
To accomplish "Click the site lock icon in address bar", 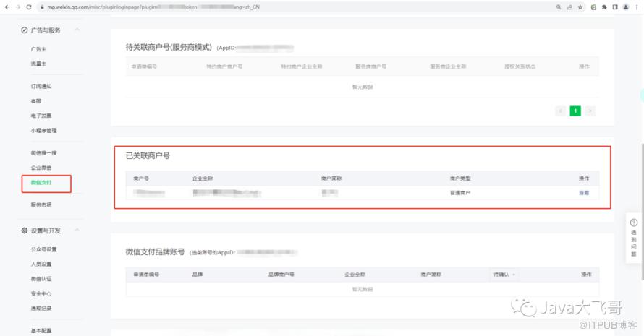I will pyautogui.click(x=42, y=7).
